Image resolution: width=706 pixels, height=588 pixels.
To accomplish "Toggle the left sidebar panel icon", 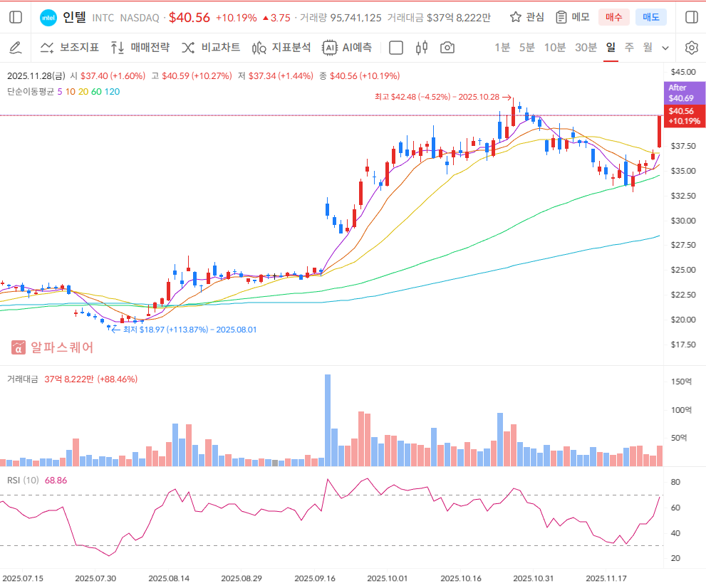I will pyautogui.click(x=16, y=17).
